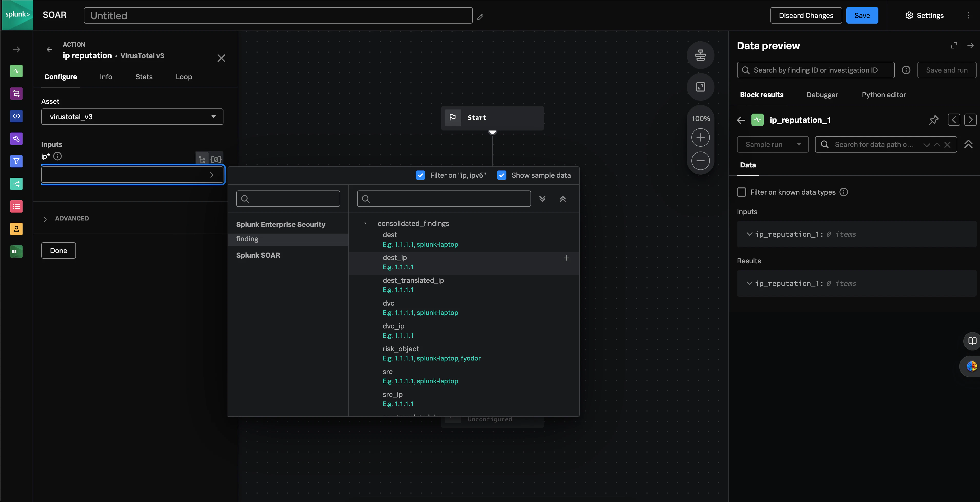Enable Filter on known data types
The image size is (980, 502).
tap(741, 193)
